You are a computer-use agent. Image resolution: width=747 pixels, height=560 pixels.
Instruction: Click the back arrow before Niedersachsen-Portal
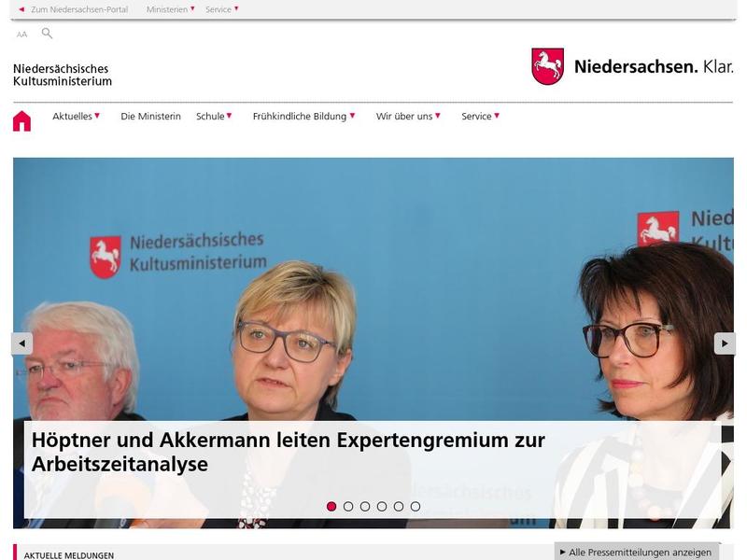[21, 9]
